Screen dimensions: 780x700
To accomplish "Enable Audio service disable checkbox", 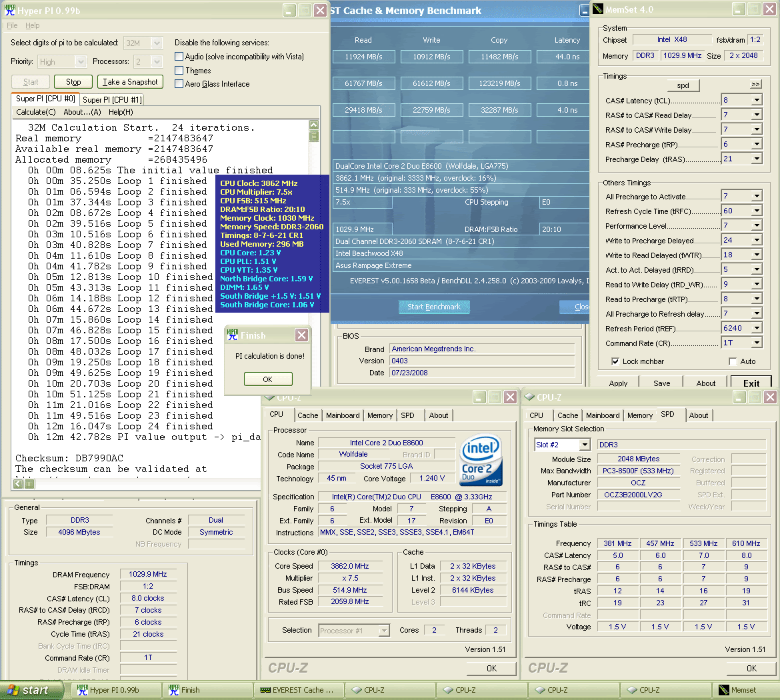I will pyautogui.click(x=179, y=57).
